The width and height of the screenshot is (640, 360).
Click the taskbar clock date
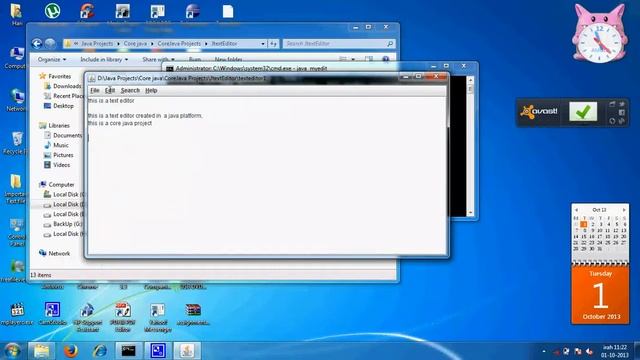pos(614,351)
